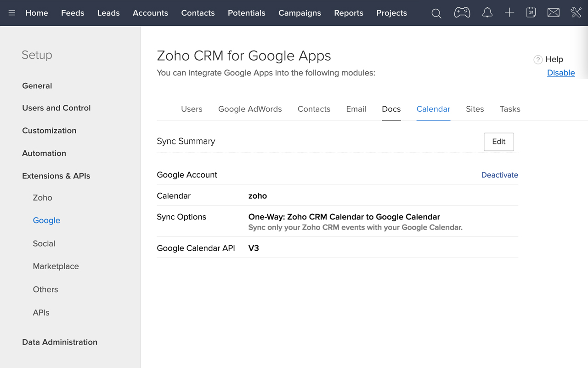Open the Leads module
The height and width of the screenshot is (368, 588).
tap(108, 13)
